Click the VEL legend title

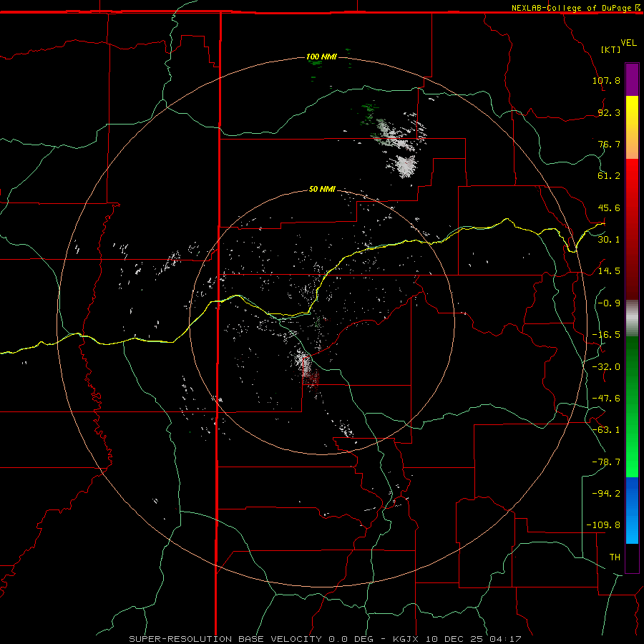tap(628, 43)
